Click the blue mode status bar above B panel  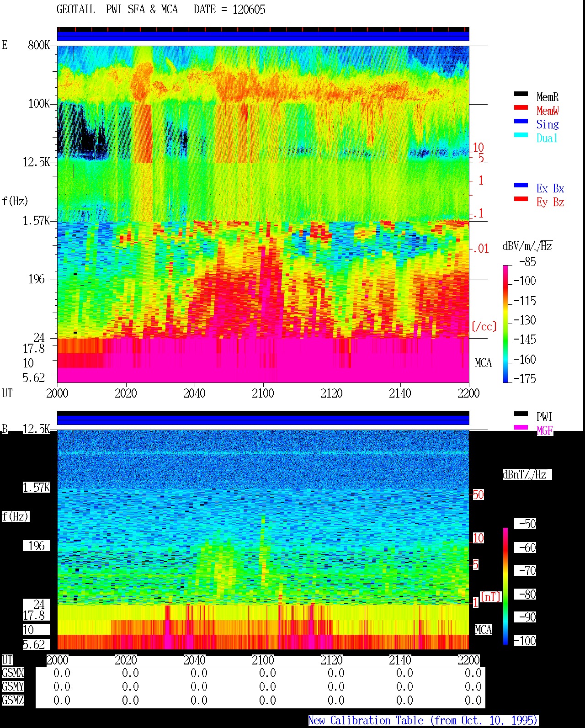(x=263, y=420)
